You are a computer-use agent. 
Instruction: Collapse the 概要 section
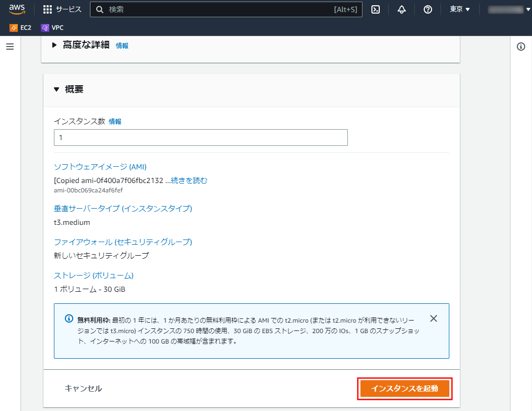click(57, 89)
